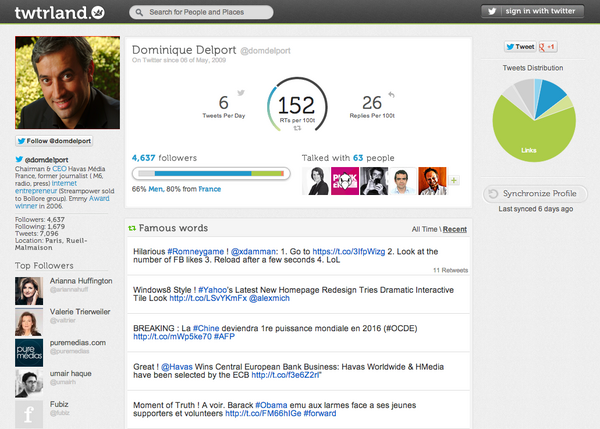Image resolution: width=600 pixels, height=429 pixels.
Task: Switch Famous words to All Time
Action: pyautogui.click(x=424, y=229)
